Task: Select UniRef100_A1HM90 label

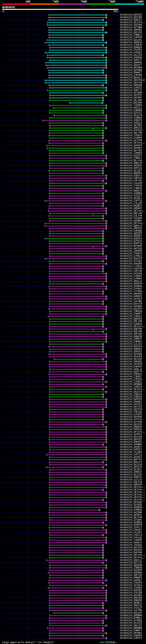Action: (x=131, y=221)
